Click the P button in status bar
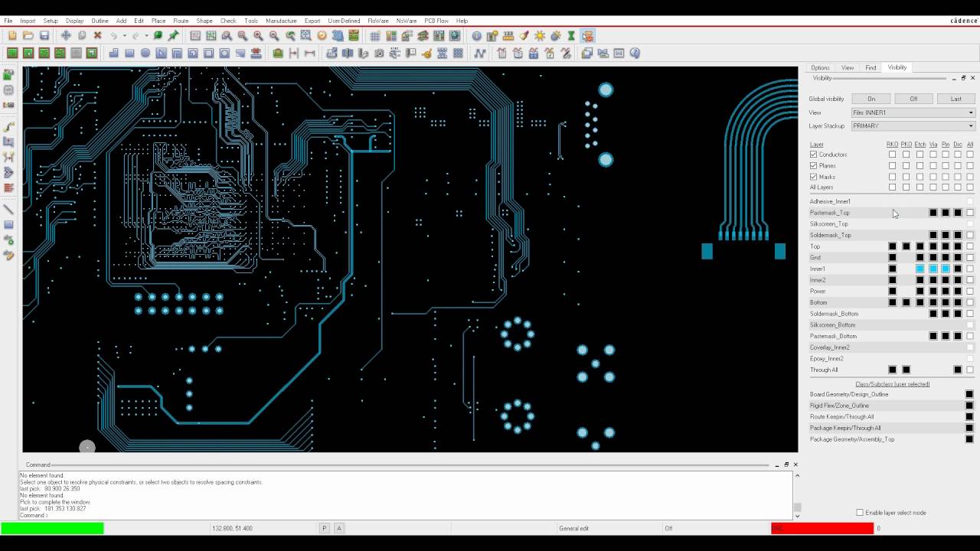This screenshot has height=551, width=980. (325, 528)
